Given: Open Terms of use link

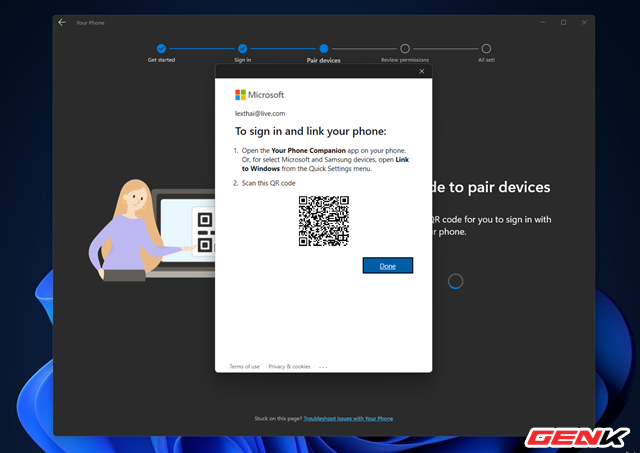Looking at the screenshot, I should [x=244, y=366].
